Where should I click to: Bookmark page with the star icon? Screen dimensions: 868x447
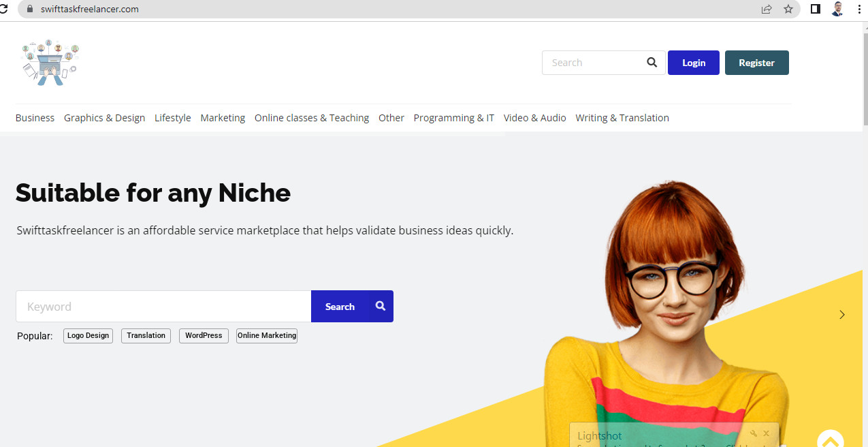tap(788, 9)
